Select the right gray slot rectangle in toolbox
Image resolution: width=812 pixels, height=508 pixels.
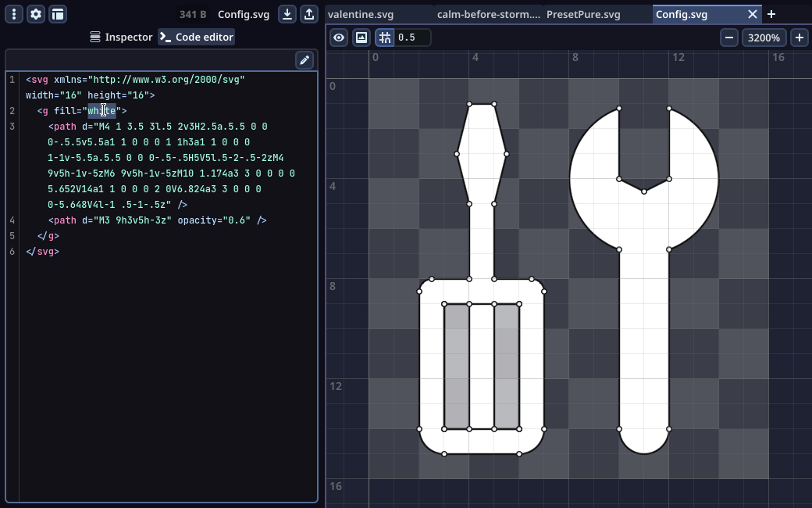click(507, 367)
